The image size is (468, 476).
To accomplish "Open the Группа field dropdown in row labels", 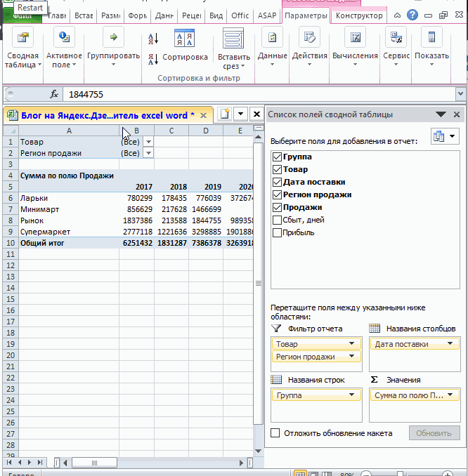I will click(x=351, y=395).
